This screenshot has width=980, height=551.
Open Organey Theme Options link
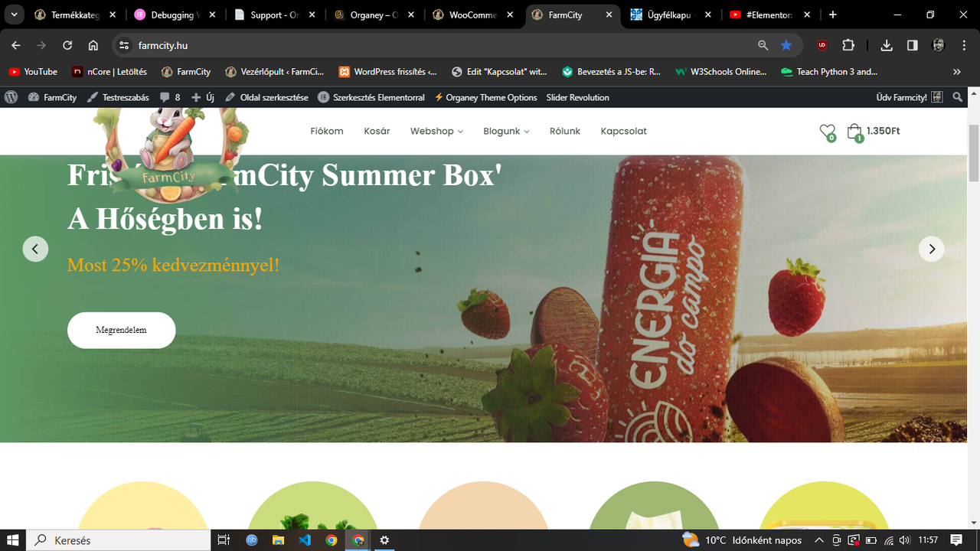pos(485,97)
